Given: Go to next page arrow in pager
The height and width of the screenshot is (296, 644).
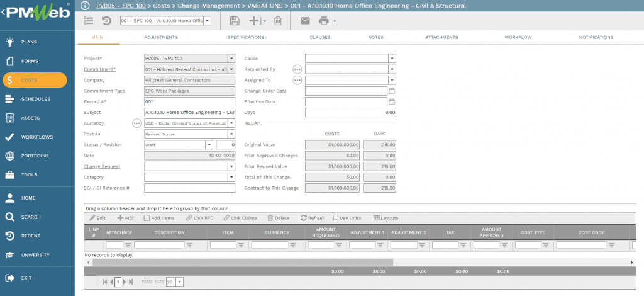Looking at the screenshot, I should 125,282.
